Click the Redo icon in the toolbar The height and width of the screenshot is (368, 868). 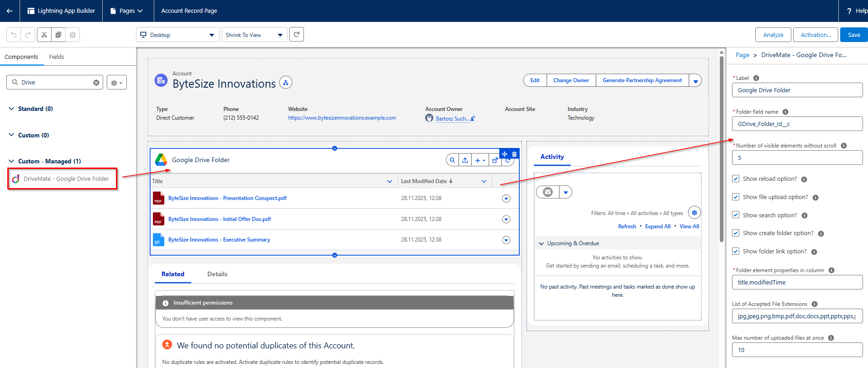(28, 35)
